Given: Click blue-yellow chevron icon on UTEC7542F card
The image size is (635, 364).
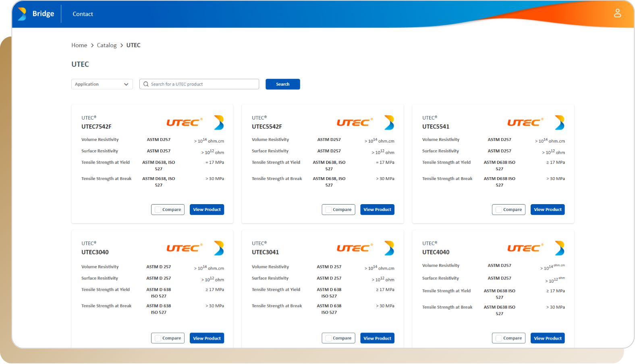Looking at the screenshot, I should pyautogui.click(x=219, y=122).
